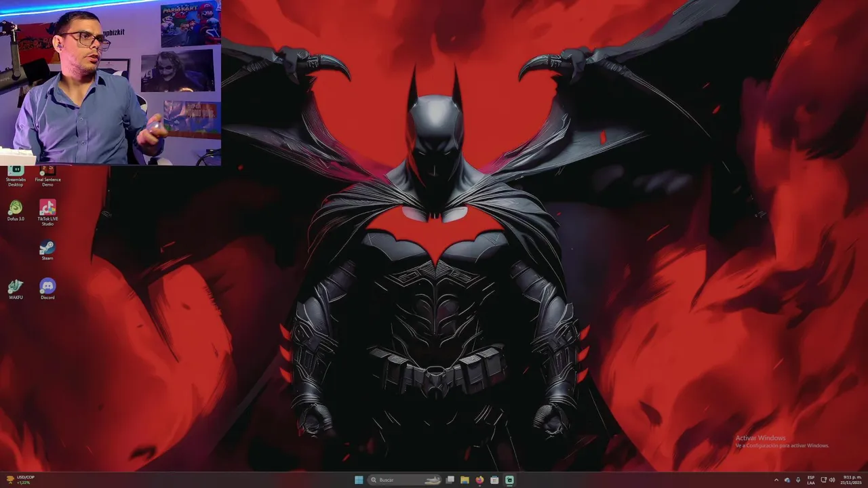Open the Discord desktop icon
The width and height of the screenshot is (868, 488).
pyautogui.click(x=47, y=289)
